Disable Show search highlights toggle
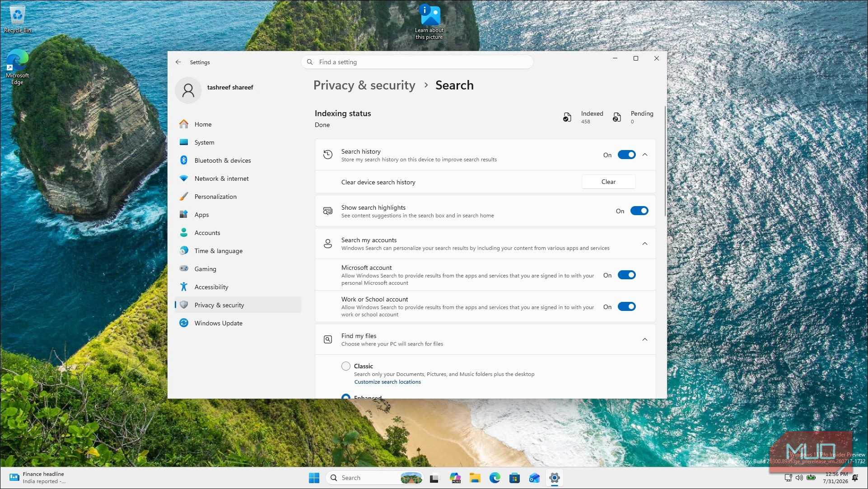This screenshot has height=489, width=868. pos(639,211)
